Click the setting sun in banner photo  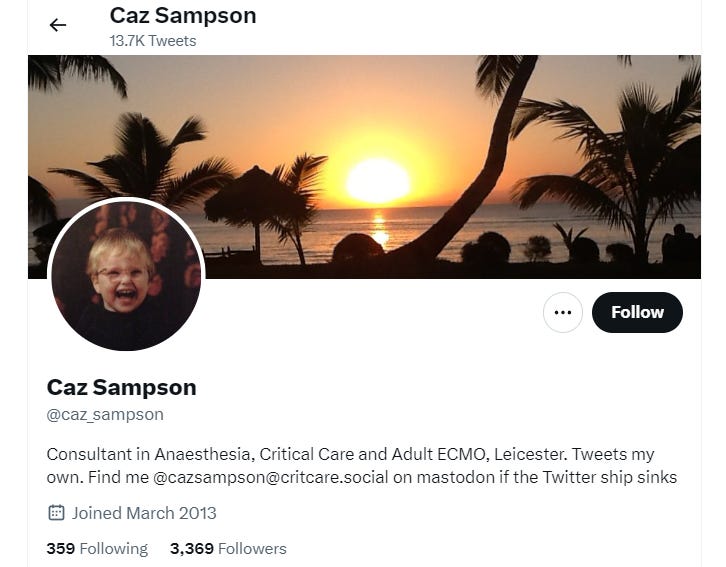click(378, 181)
